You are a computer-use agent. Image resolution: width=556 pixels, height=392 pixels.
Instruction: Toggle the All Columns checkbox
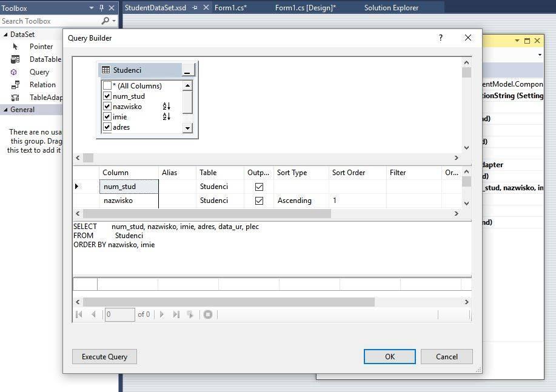pos(107,85)
